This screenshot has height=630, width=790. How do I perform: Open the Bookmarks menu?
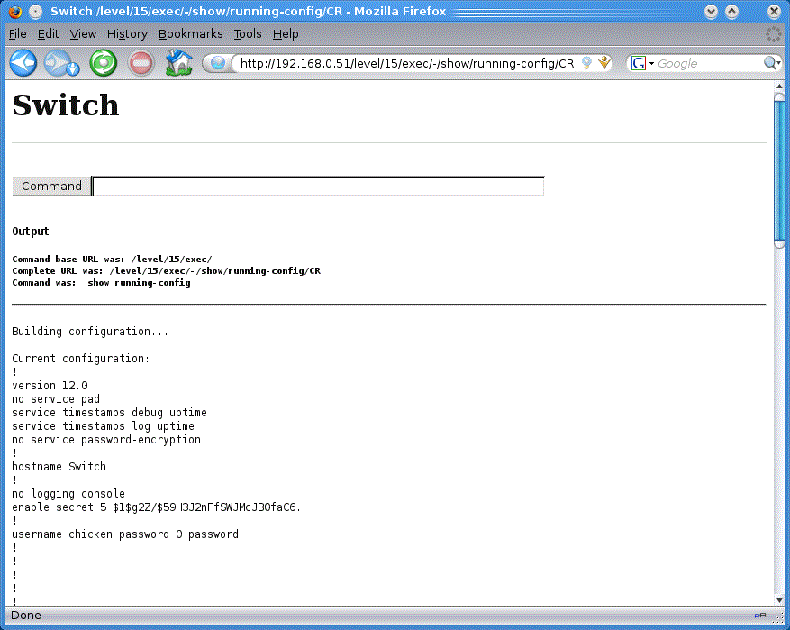190,34
